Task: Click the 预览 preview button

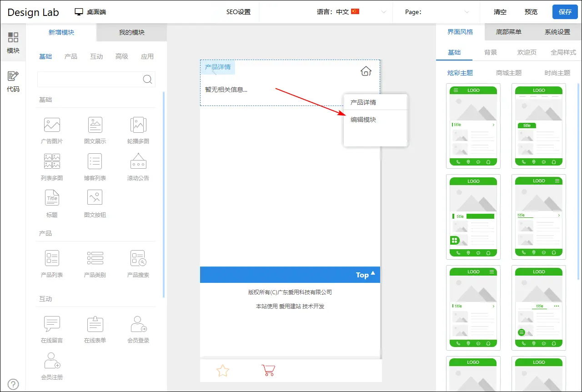Action: coord(531,12)
